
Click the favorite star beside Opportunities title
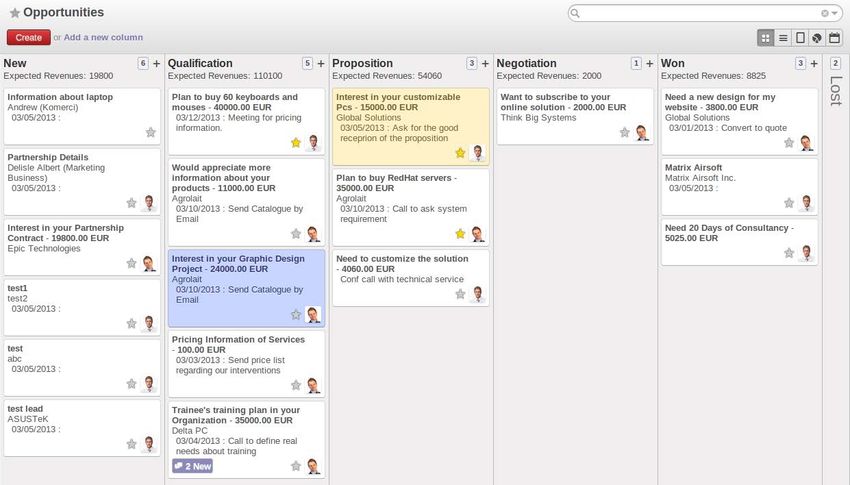(15, 13)
